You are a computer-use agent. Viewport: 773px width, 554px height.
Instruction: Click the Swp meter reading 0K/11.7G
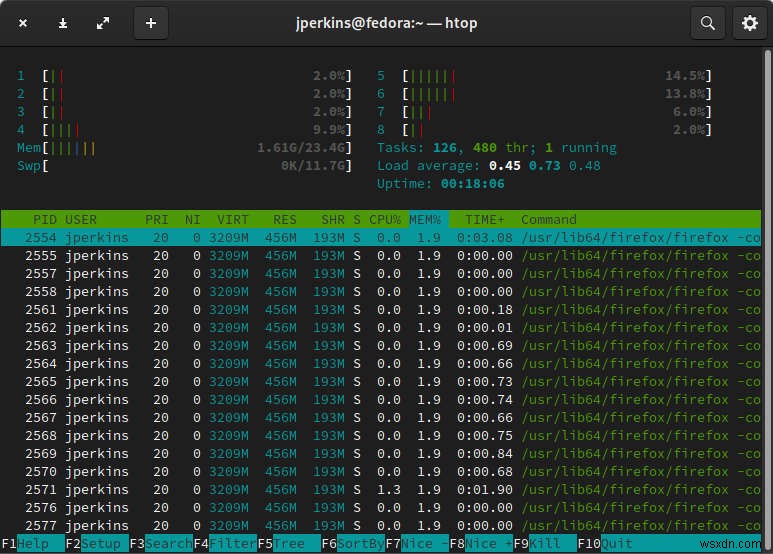184,166
